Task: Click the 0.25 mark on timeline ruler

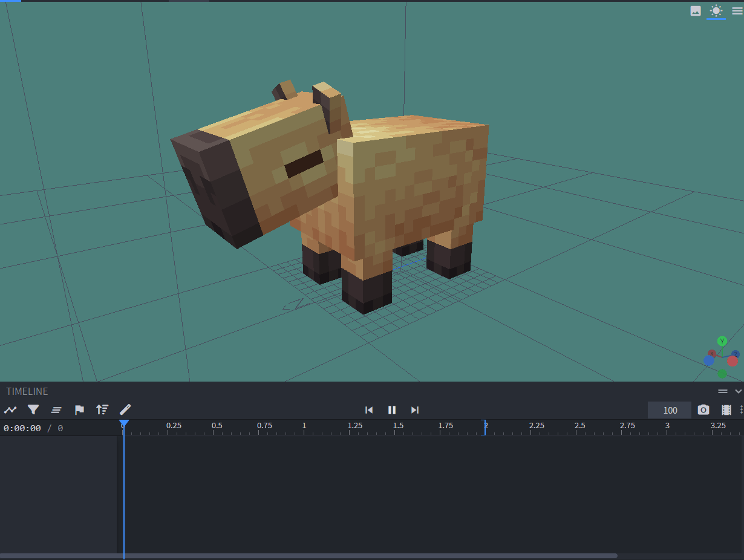Action: click(174, 426)
